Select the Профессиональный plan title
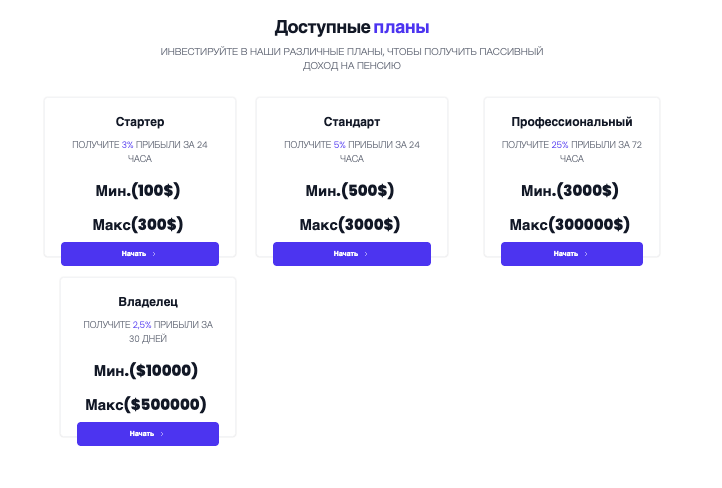The width and height of the screenshot is (722, 488). (x=572, y=122)
